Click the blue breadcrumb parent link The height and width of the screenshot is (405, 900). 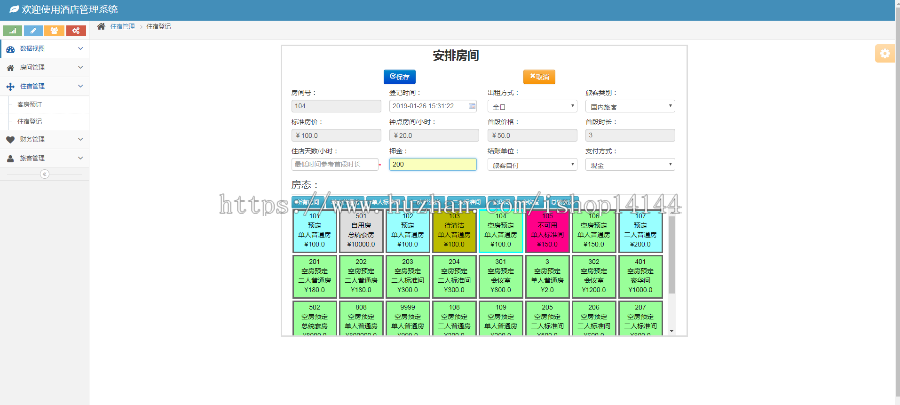tap(123, 26)
